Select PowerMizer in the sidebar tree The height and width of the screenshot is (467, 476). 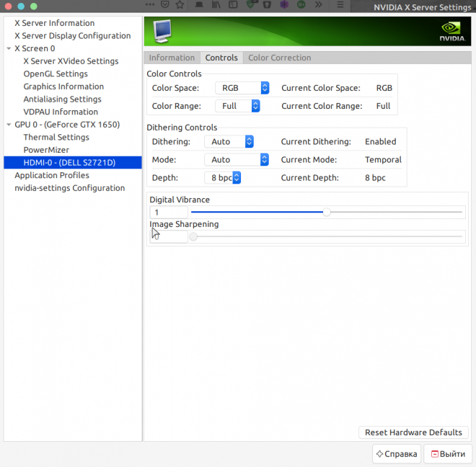(46, 150)
